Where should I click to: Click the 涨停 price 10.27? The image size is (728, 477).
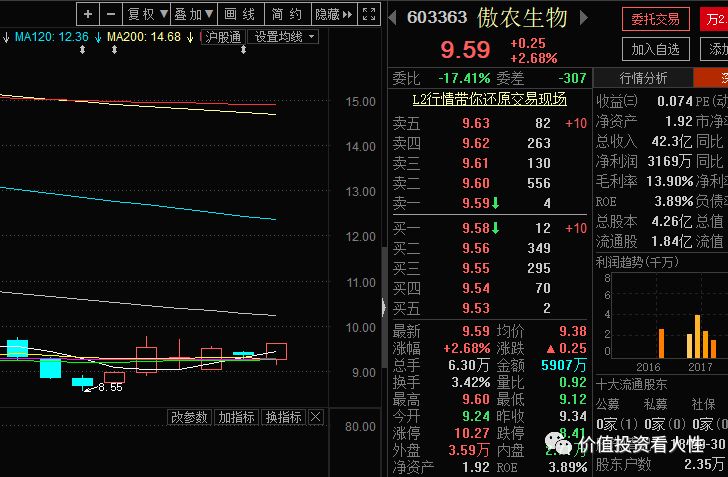(472, 433)
